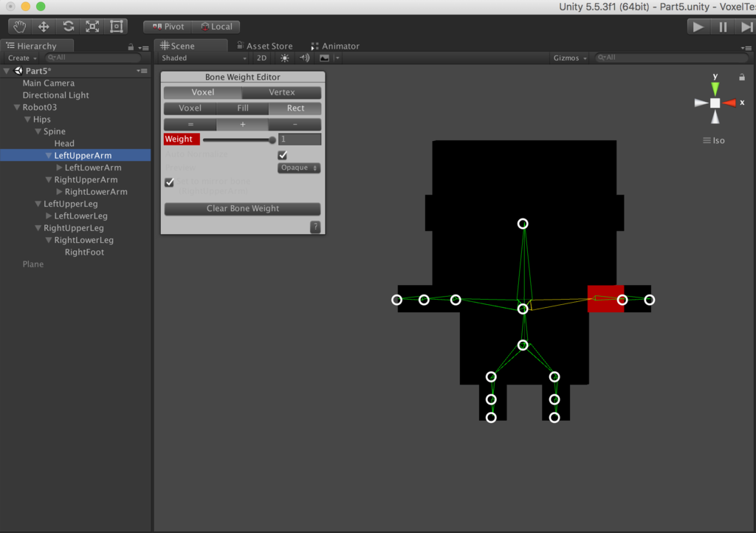Image resolution: width=756 pixels, height=533 pixels.
Task: Select Main Camera in Hierarchy
Action: coord(48,83)
